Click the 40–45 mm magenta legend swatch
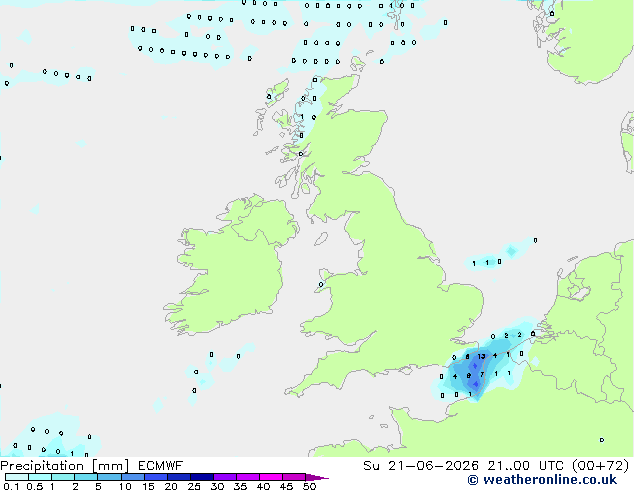Screen dimensions: 634x490 click(271, 477)
